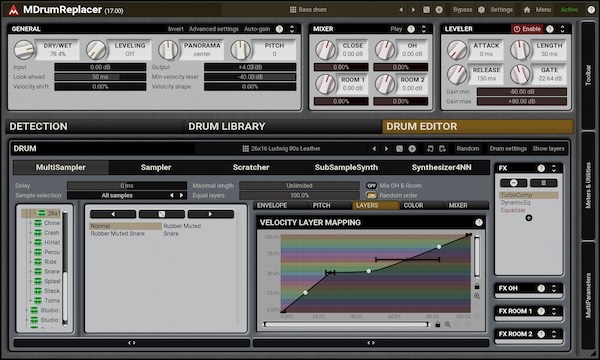Click the vertical zoom magnifier icon
The image size is (600, 360).
point(477,296)
